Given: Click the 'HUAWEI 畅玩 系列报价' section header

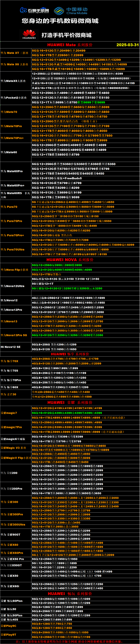Looking at the screenshot, I should tap(70, 594).
